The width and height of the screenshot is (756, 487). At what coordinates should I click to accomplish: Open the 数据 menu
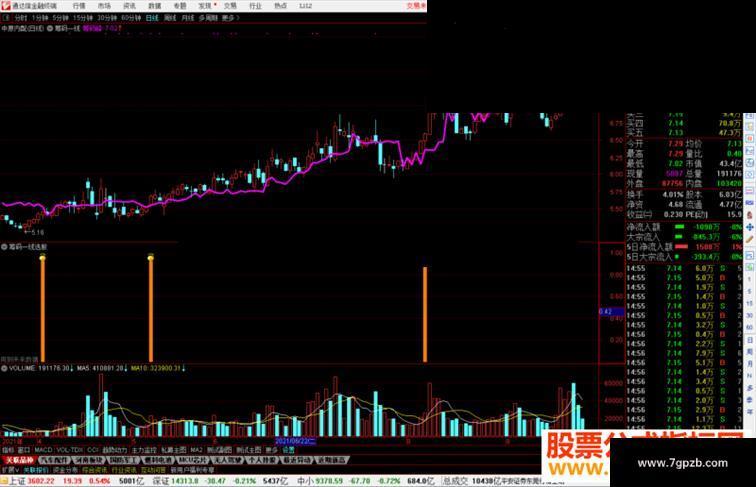[x=155, y=6]
